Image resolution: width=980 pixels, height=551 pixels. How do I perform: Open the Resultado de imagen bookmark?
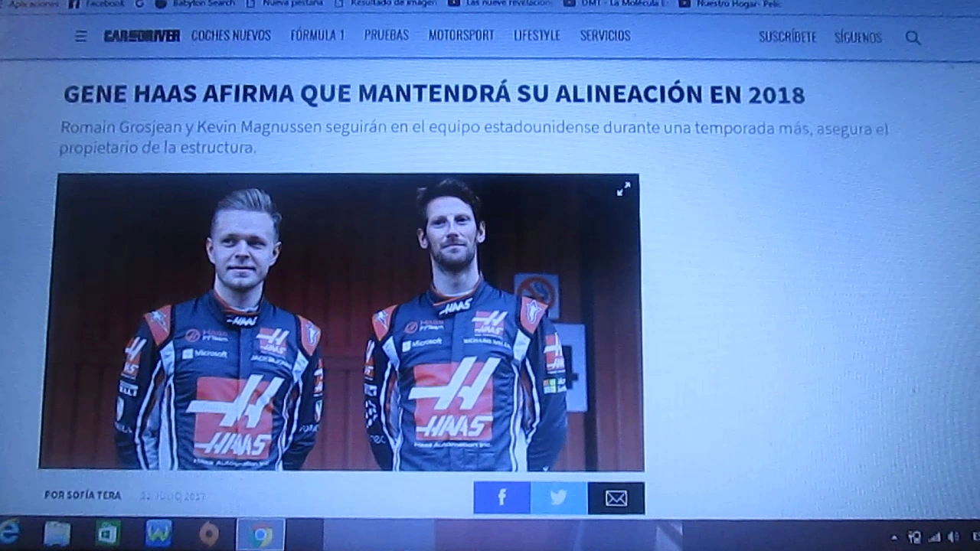(385, 4)
